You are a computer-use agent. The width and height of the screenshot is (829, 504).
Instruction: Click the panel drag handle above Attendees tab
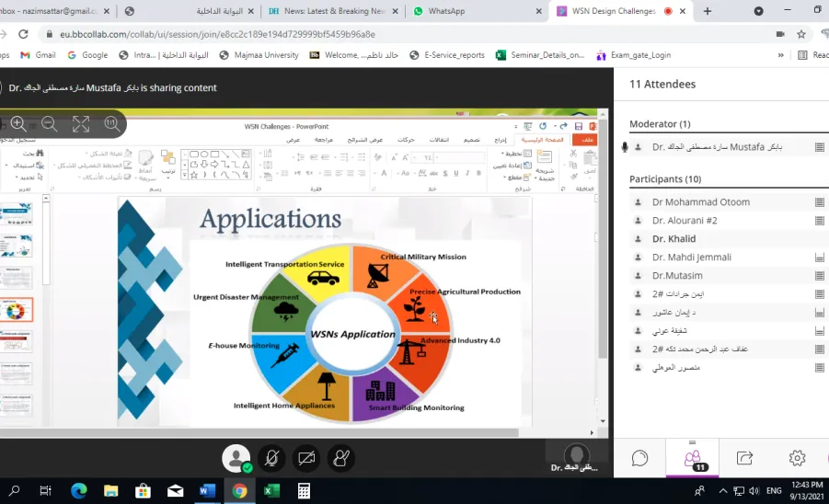pos(692,442)
